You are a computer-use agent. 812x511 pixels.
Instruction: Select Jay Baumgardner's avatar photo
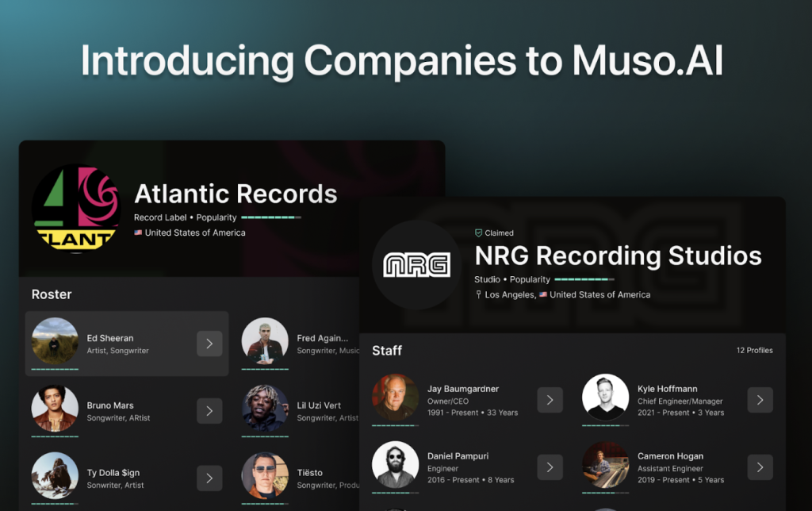(396, 398)
